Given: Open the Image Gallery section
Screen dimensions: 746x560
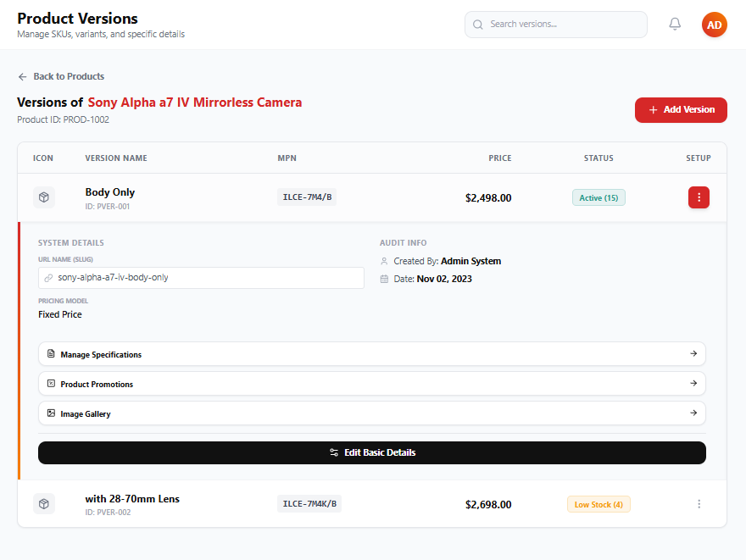Looking at the screenshot, I should (371, 413).
